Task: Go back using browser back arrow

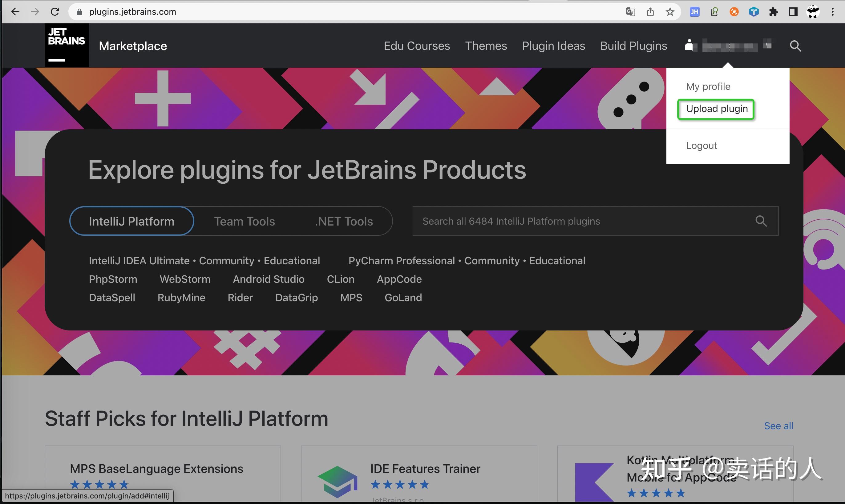Action: [x=15, y=12]
